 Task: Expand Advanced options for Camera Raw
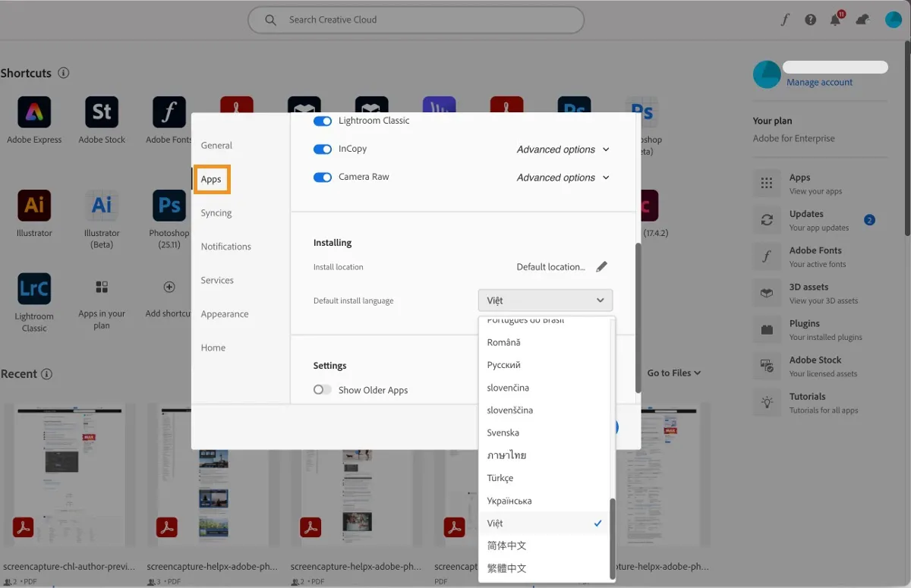(x=563, y=177)
